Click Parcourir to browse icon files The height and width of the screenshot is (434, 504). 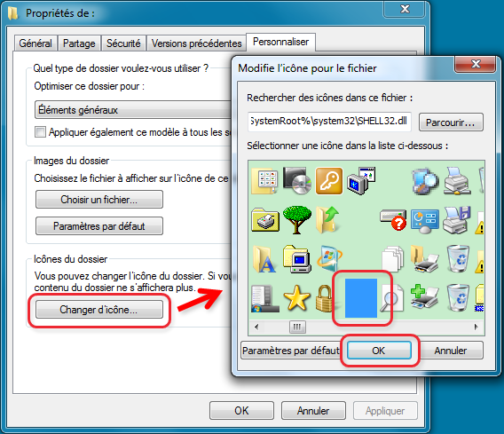click(451, 122)
